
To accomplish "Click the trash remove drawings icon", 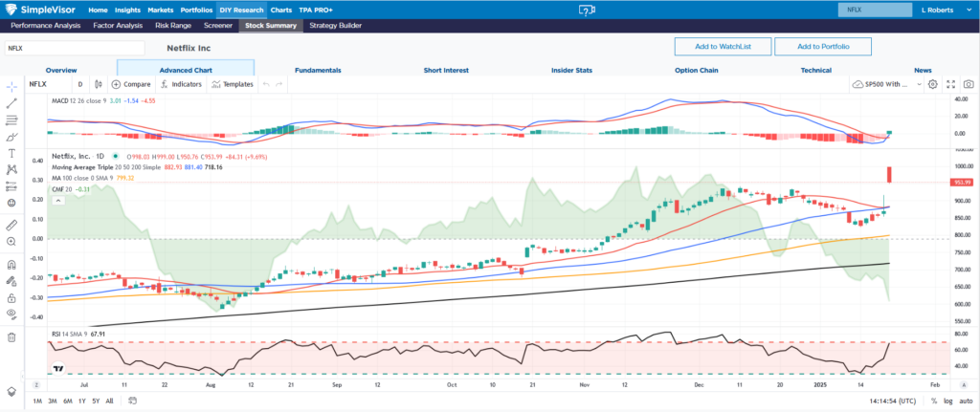I will (x=11, y=337).
